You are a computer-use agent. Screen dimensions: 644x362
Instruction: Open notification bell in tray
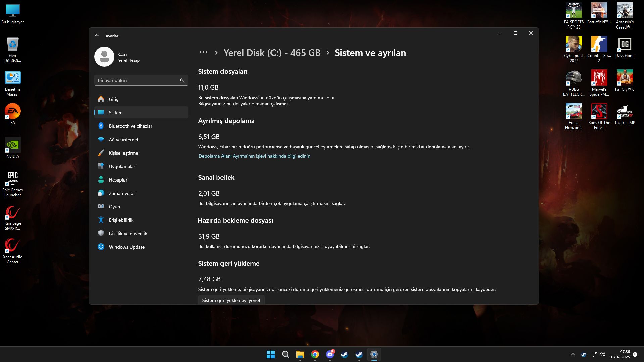pyautogui.click(x=635, y=354)
